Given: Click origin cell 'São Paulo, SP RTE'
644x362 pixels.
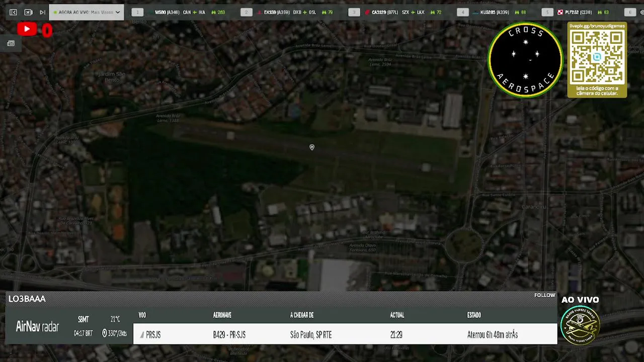Looking at the screenshot, I should [311, 335].
